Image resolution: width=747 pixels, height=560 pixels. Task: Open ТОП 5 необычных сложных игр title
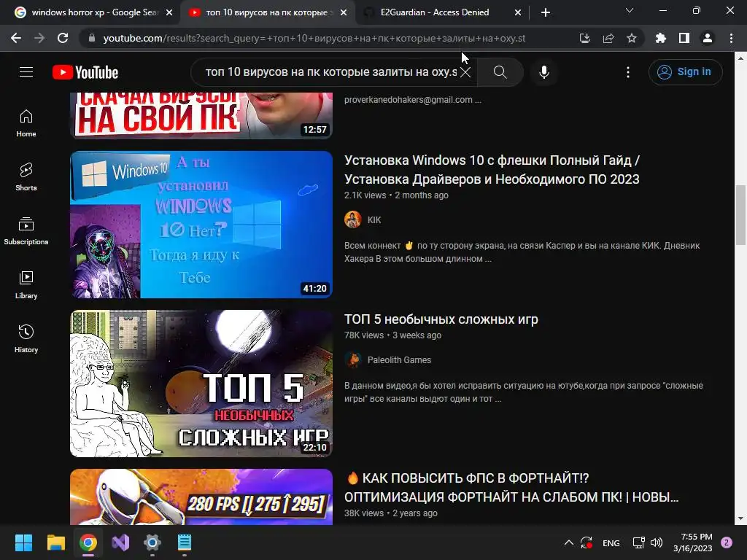tap(441, 319)
